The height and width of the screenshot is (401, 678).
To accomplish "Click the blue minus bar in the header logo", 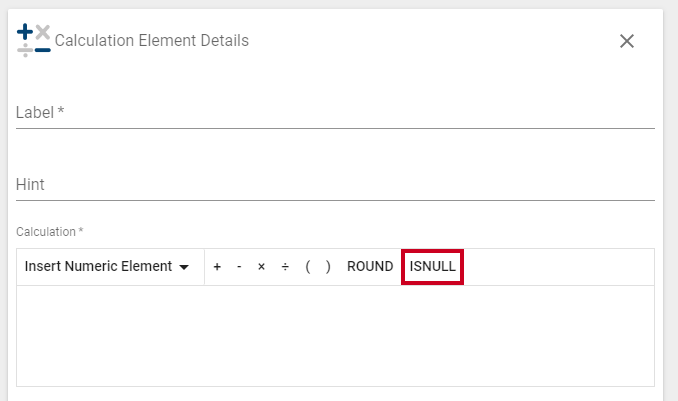I will click(43, 50).
